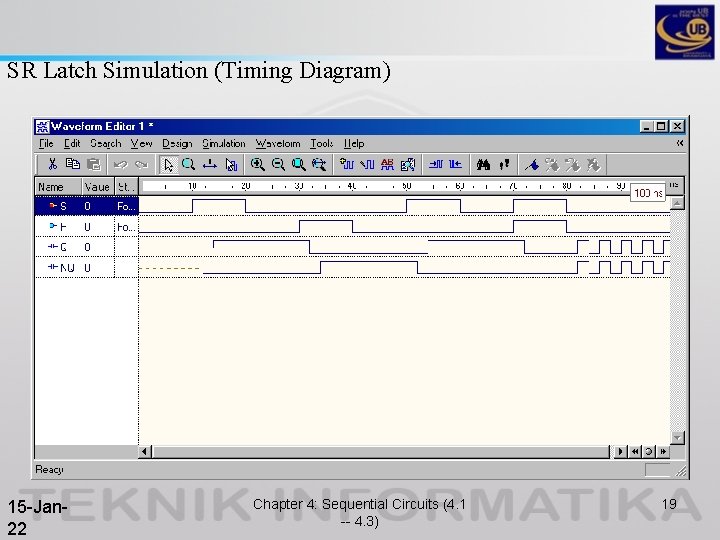Click the horizontal scrollbar left arrow
The width and height of the screenshot is (720, 540).
click(145, 451)
